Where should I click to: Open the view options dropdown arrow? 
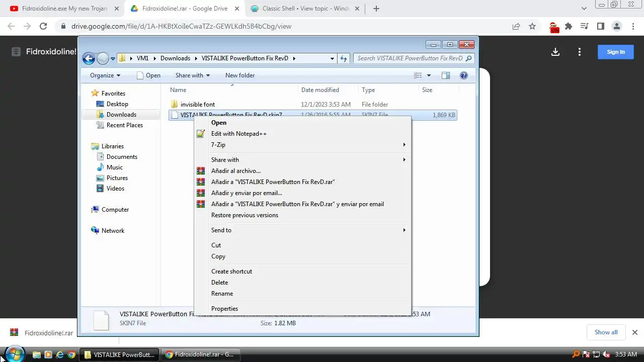(429, 75)
